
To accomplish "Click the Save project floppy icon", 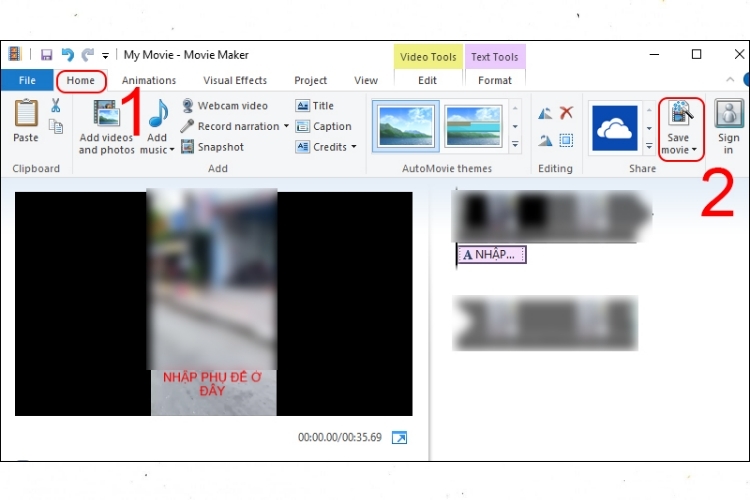I will point(46,55).
